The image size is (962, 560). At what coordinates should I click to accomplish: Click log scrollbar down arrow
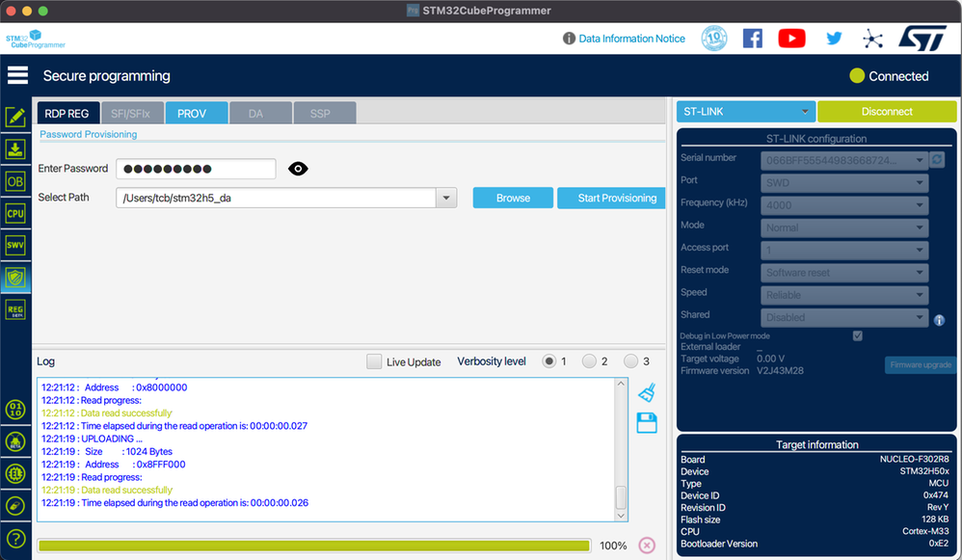click(x=621, y=516)
